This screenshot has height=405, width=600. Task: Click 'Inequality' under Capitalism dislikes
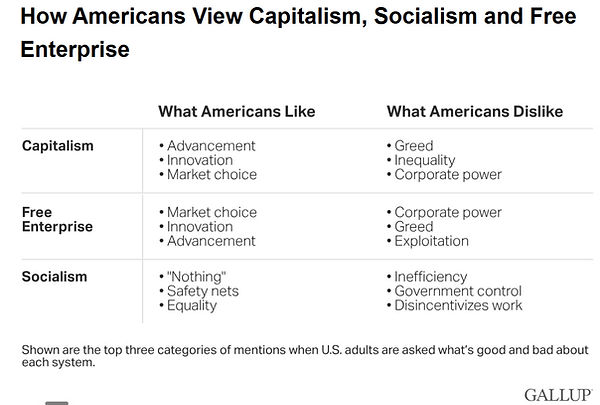coord(425,160)
